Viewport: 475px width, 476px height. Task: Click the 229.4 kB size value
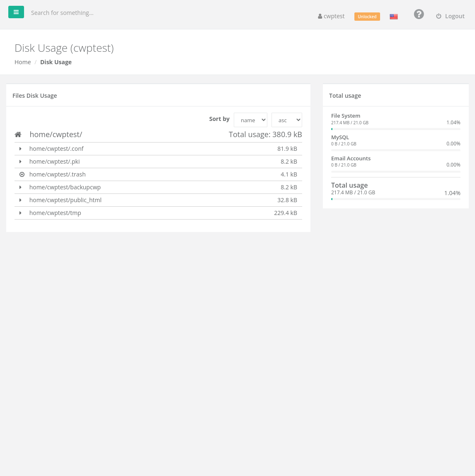tap(286, 213)
